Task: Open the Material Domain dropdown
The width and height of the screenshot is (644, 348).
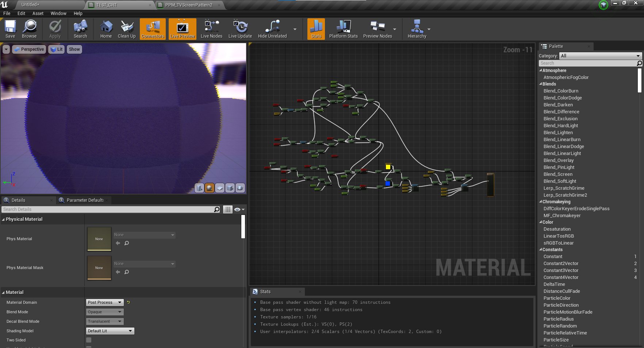Action: coord(105,302)
